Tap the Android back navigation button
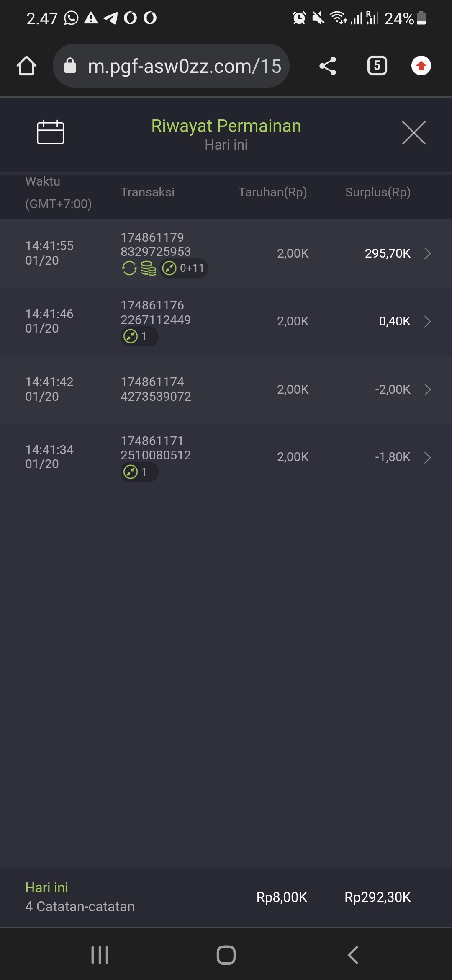The height and width of the screenshot is (980, 452). [x=353, y=955]
